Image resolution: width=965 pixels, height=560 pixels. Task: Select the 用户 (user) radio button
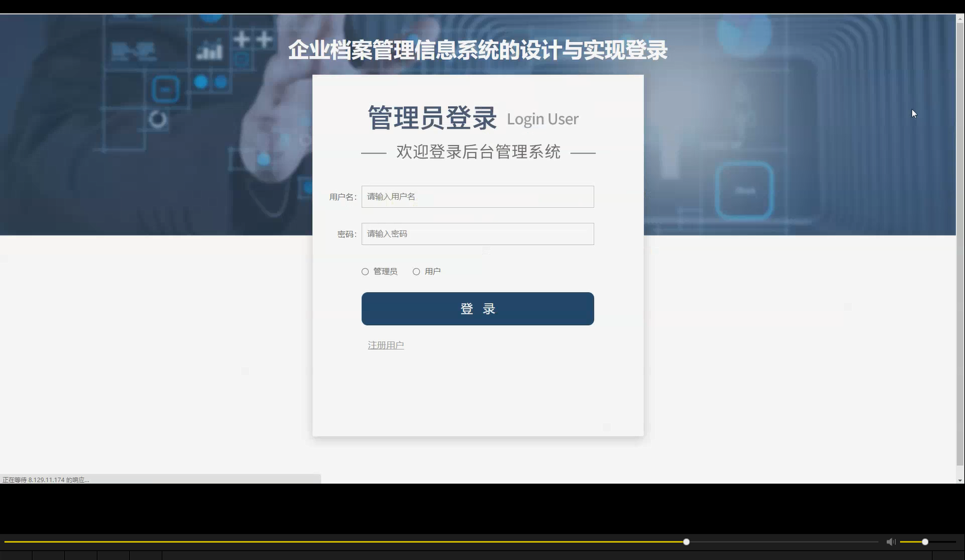coord(416,271)
